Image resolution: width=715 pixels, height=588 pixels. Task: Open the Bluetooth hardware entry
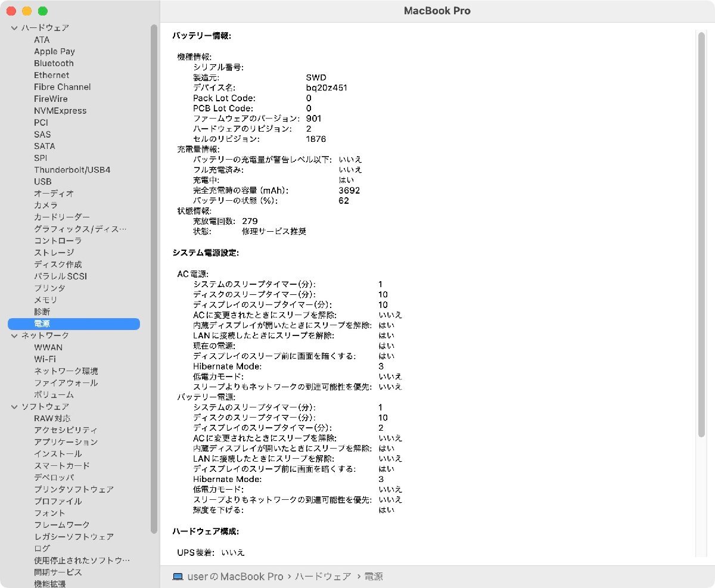(x=54, y=63)
